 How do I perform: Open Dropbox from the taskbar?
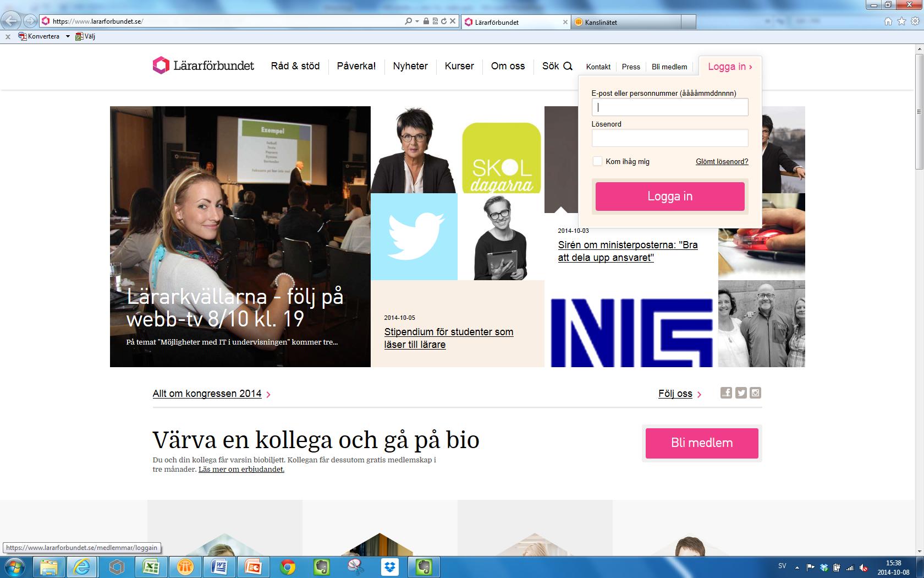pyautogui.click(x=390, y=567)
